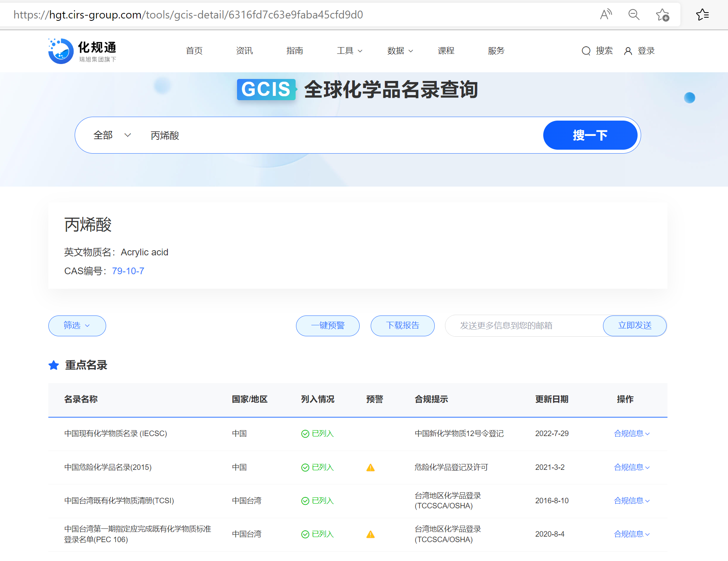Open the 筛选 filter dropdown
The width and height of the screenshot is (728, 561).
pos(77,326)
